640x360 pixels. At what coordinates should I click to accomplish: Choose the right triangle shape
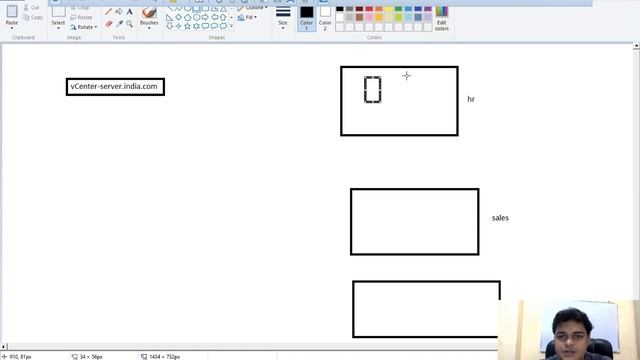pos(169,18)
